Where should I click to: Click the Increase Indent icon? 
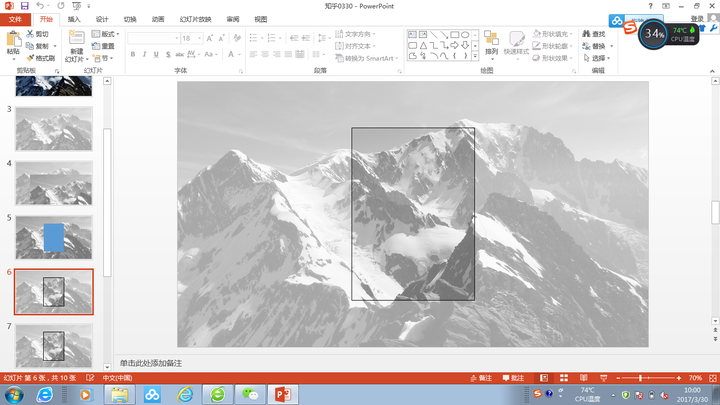[x=305, y=38]
